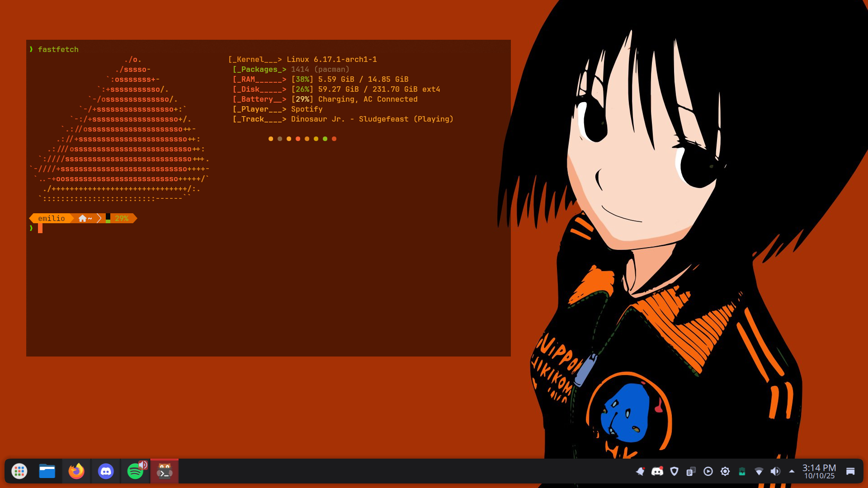Screen dimensions: 868x488
Task: Open notifications bell in system tray
Action: [x=640, y=471]
